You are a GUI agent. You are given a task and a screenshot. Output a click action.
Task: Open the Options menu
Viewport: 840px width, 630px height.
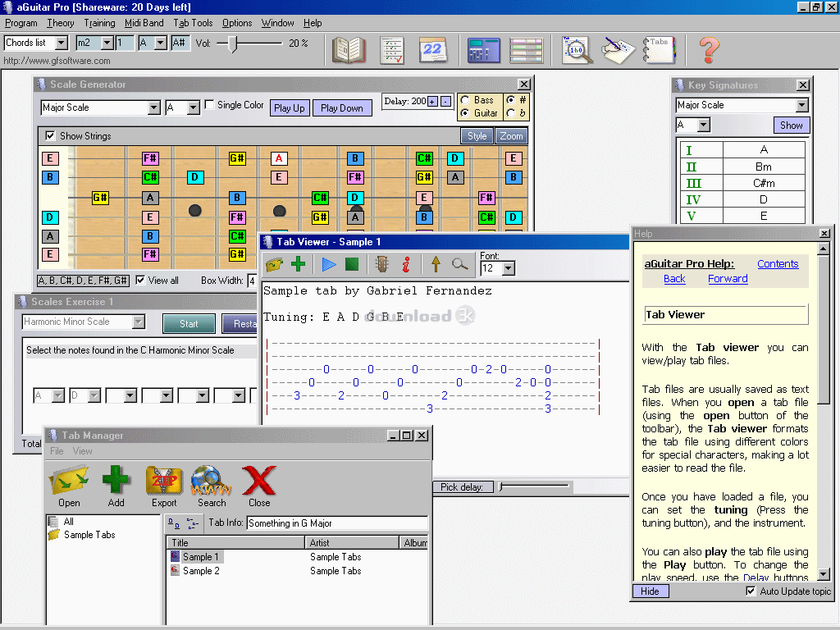[237, 23]
